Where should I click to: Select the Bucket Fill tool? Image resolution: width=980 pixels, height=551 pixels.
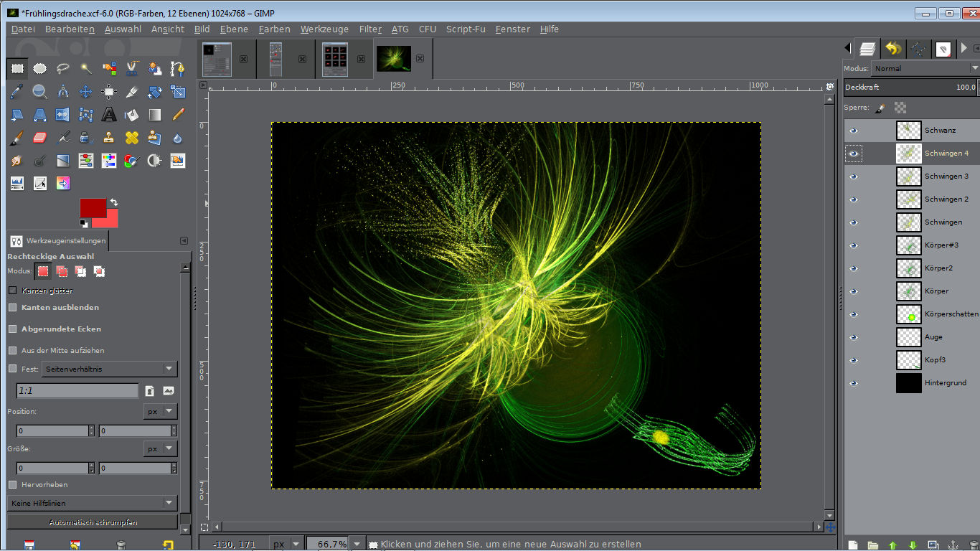pyautogui.click(x=132, y=115)
